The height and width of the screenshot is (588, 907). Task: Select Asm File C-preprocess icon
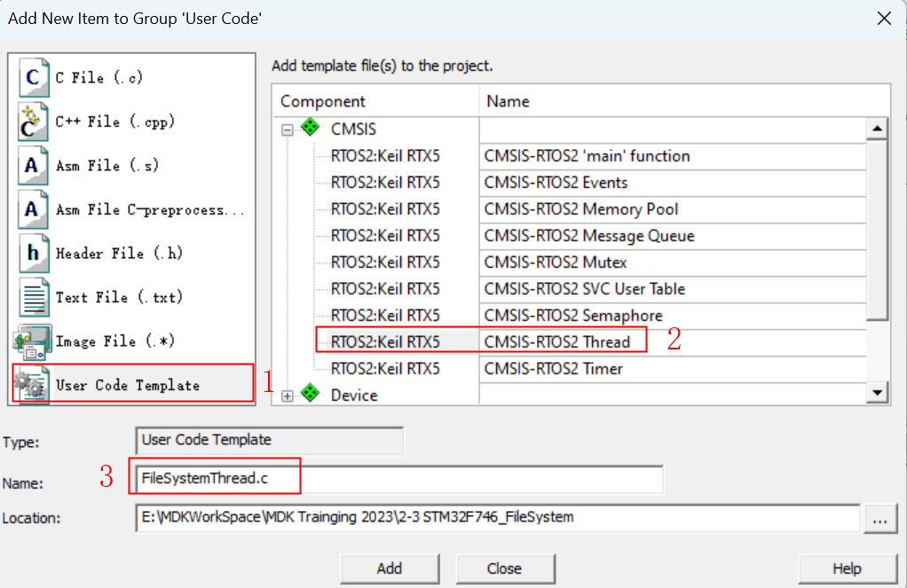coord(33,210)
